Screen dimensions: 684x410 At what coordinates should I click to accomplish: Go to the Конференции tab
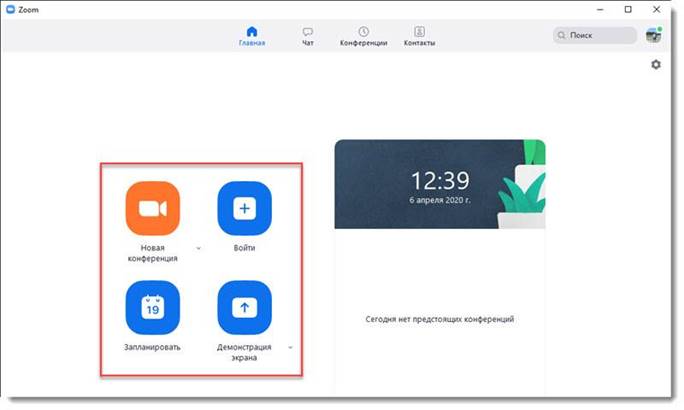tap(363, 36)
